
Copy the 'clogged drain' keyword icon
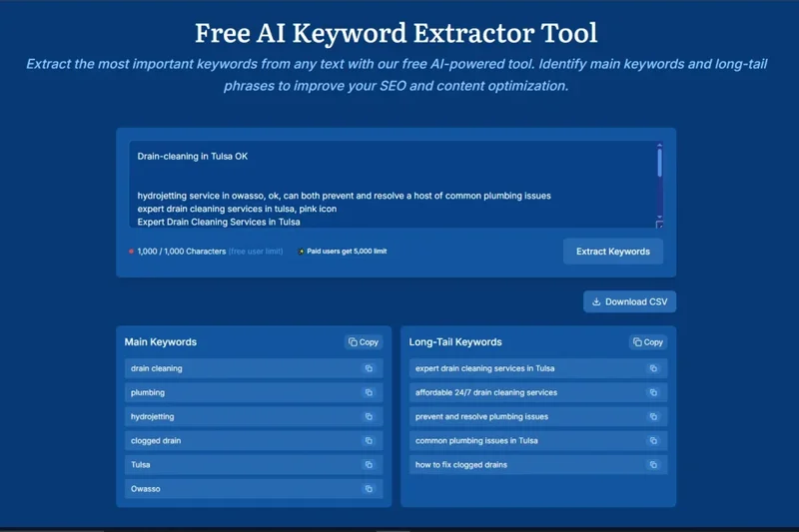pos(369,440)
